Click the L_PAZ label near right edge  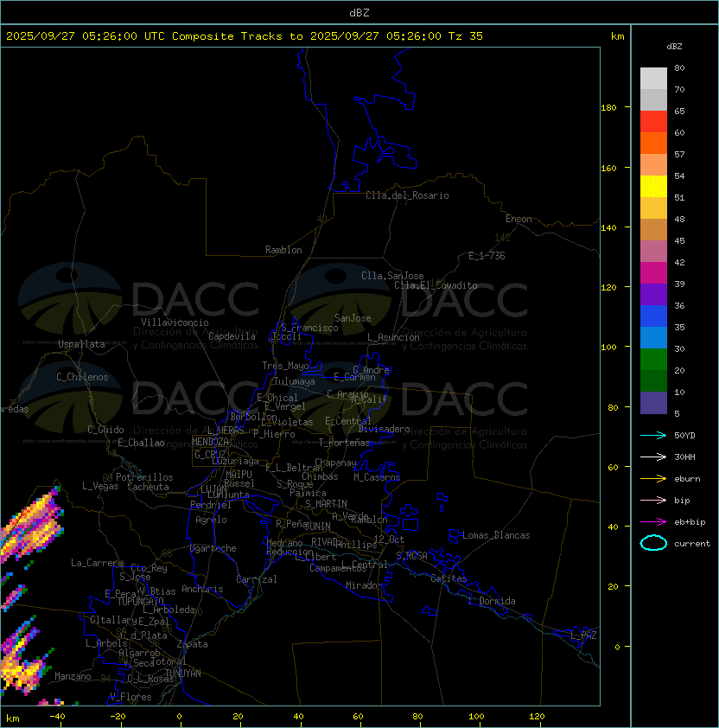pos(583,635)
